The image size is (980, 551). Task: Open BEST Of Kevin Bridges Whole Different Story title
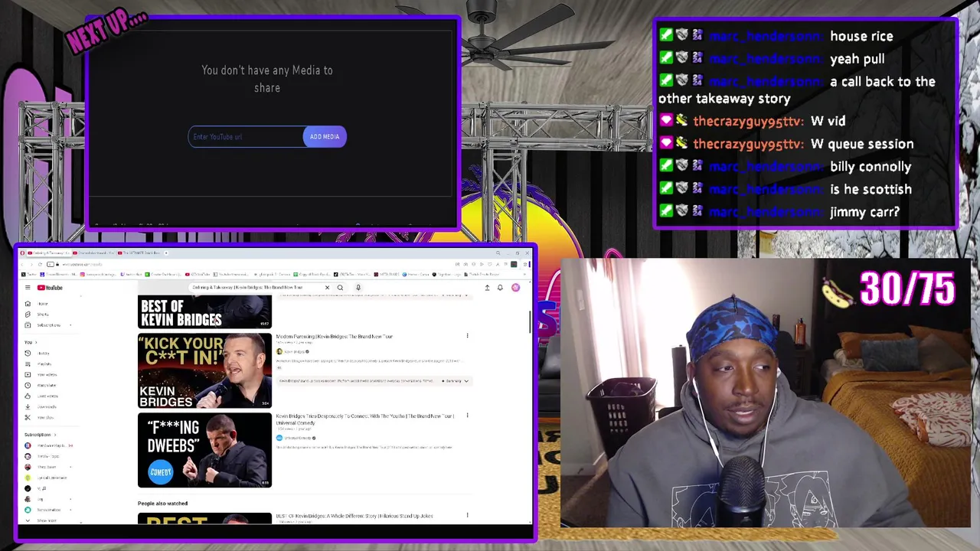[354, 516]
